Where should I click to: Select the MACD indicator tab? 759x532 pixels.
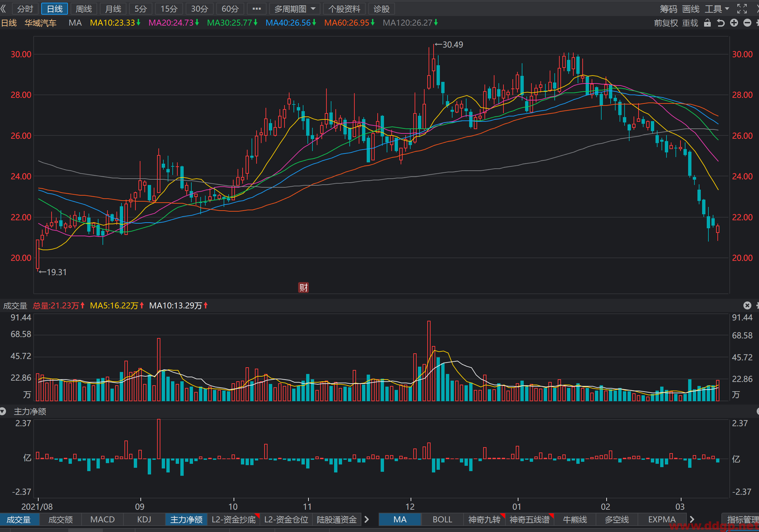click(x=102, y=519)
